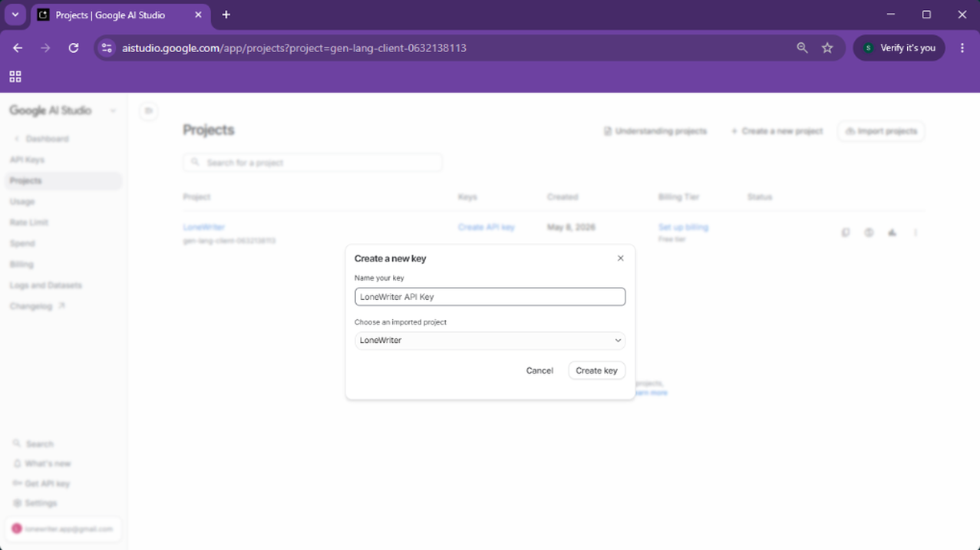This screenshot has height=550, width=980.
Task: Go back to the previous page
Action: (18, 48)
